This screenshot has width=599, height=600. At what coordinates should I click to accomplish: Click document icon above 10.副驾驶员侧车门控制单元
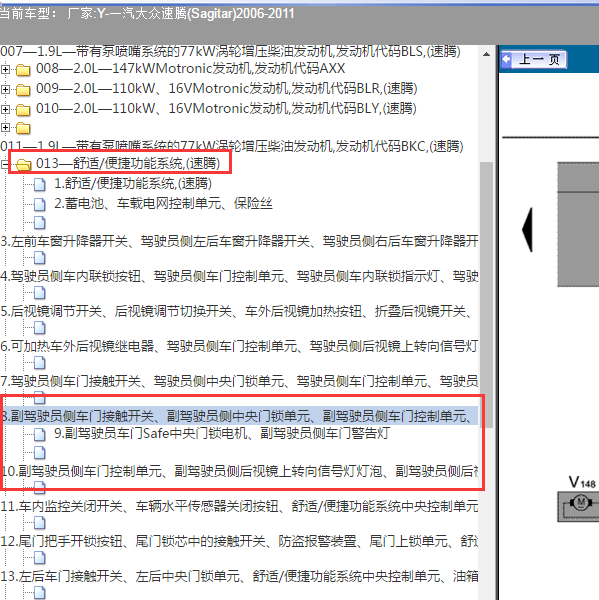40,453
